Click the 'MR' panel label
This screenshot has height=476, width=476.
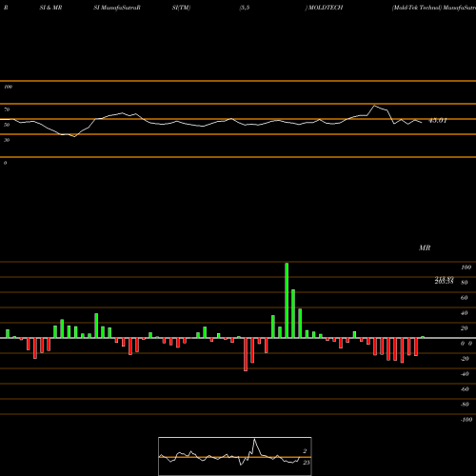425,248
